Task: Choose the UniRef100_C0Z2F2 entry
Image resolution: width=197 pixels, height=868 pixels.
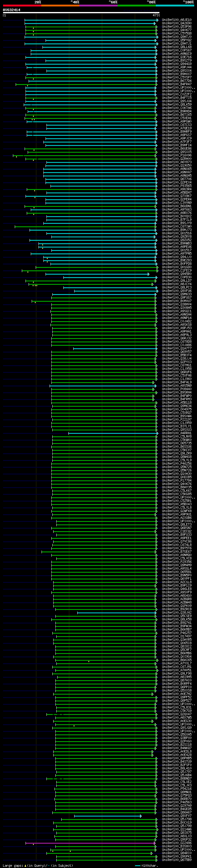Action: point(177,94)
